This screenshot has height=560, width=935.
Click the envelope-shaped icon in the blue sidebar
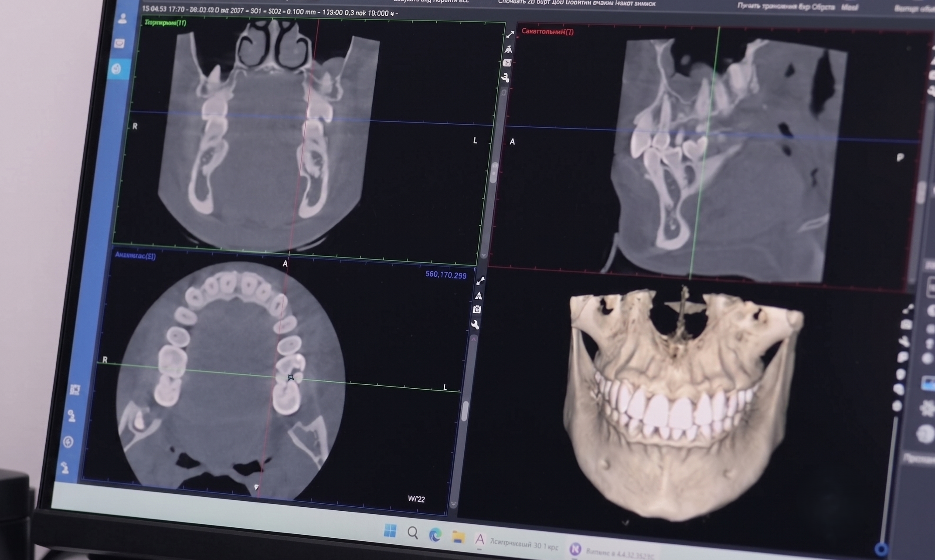pos(119,43)
